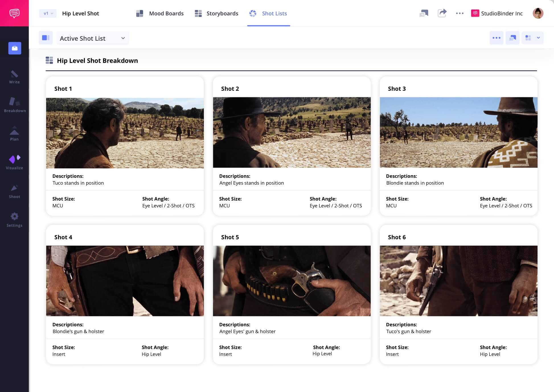Go to Breakdown in the sidebar
Screen dimensions: 554x392
click(15, 105)
